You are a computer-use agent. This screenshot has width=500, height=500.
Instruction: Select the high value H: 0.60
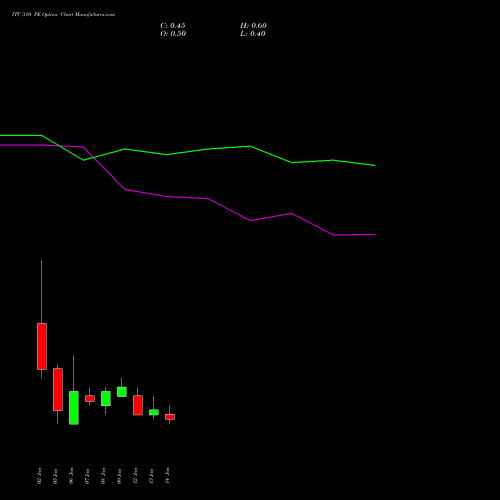(253, 26)
